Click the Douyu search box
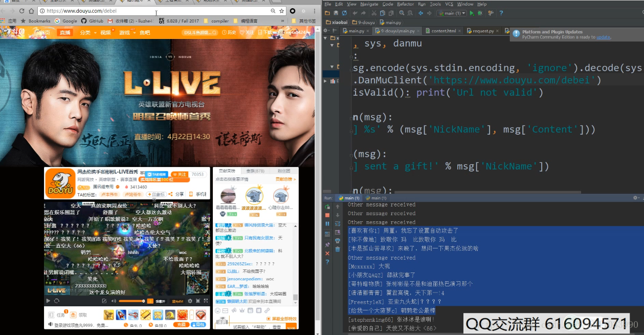Viewport: 644px width, 335px height. (200, 32)
